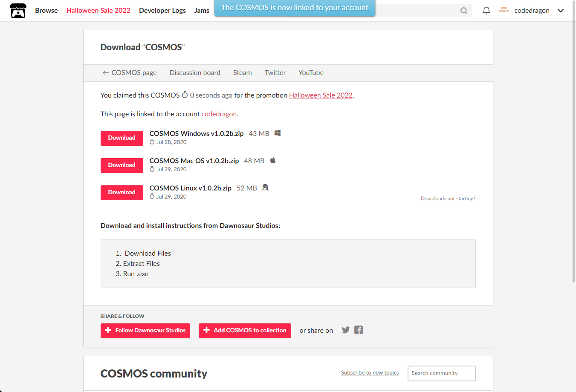Open Developer Logs nav item
576x392 pixels.
[x=162, y=10]
